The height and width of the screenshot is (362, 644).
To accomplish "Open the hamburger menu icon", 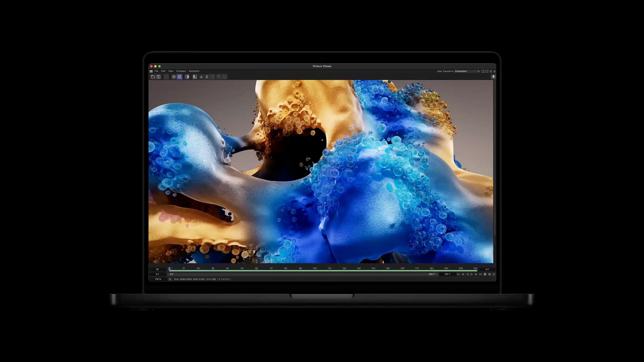I will point(151,71).
